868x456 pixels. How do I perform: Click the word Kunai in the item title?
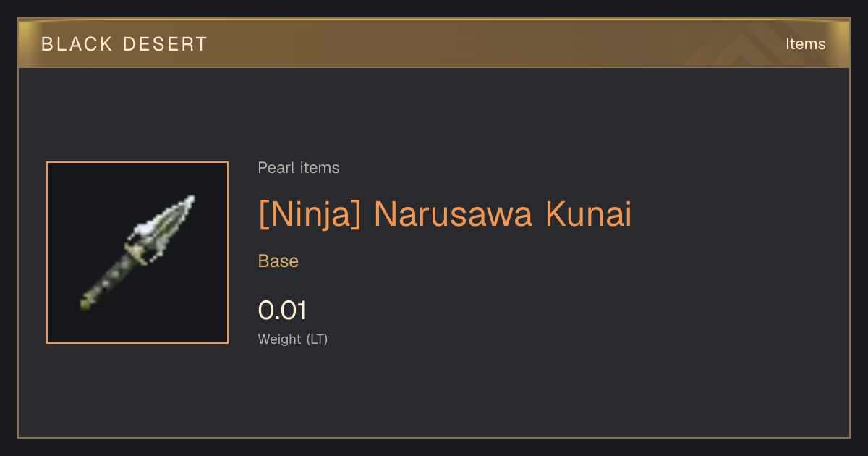[x=588, y=215]
